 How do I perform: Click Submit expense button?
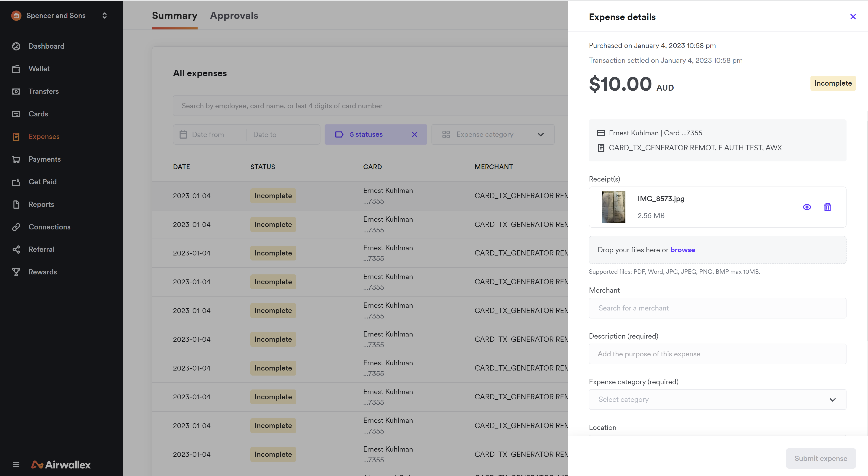(x=821, y=458)
